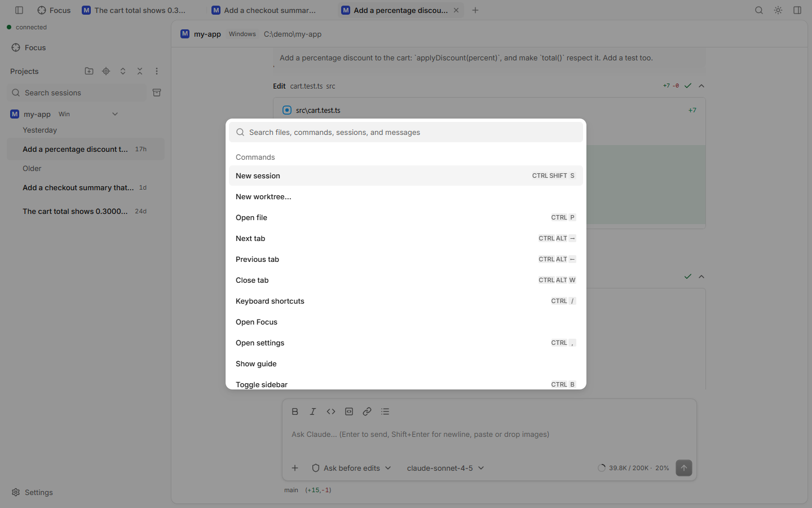Open global search magnifier in title bar
The image size is (812, 508).
click(x=759, y=10)
